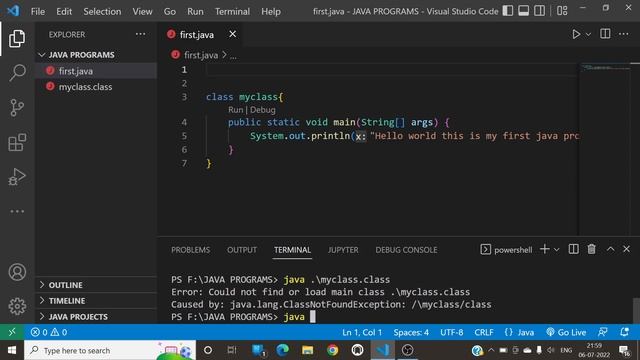Open Explorer views and more actions menu
640x360 pixels.
(x=140, y=34)
